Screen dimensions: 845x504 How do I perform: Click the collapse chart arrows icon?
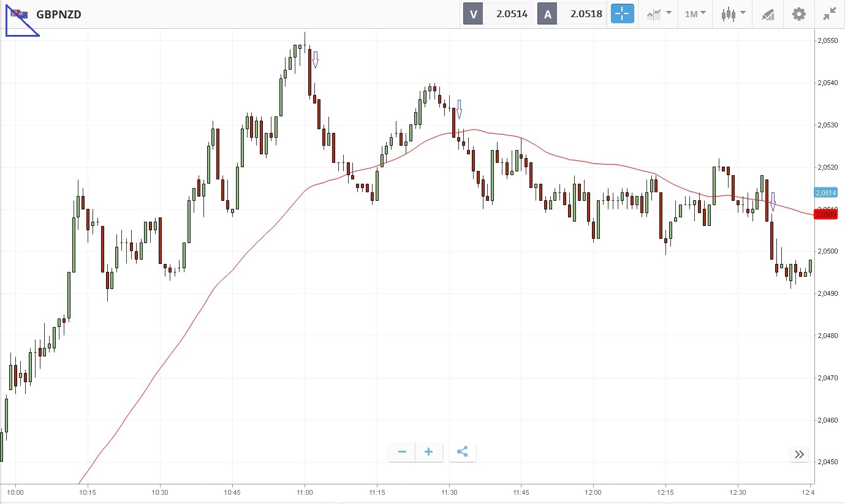point(830,13)
